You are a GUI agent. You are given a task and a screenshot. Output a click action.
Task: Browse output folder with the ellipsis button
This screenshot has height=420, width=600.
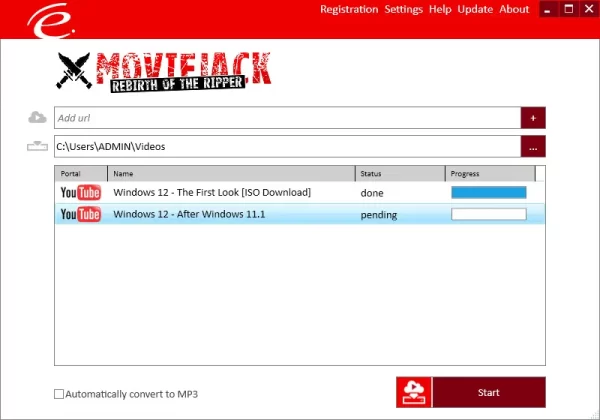click(533, 147)
